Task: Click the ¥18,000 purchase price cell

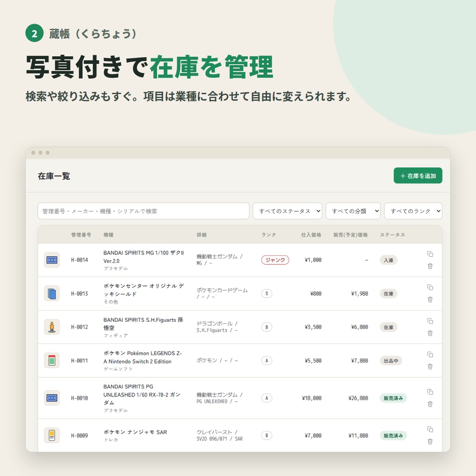Action: pos(312,398)
